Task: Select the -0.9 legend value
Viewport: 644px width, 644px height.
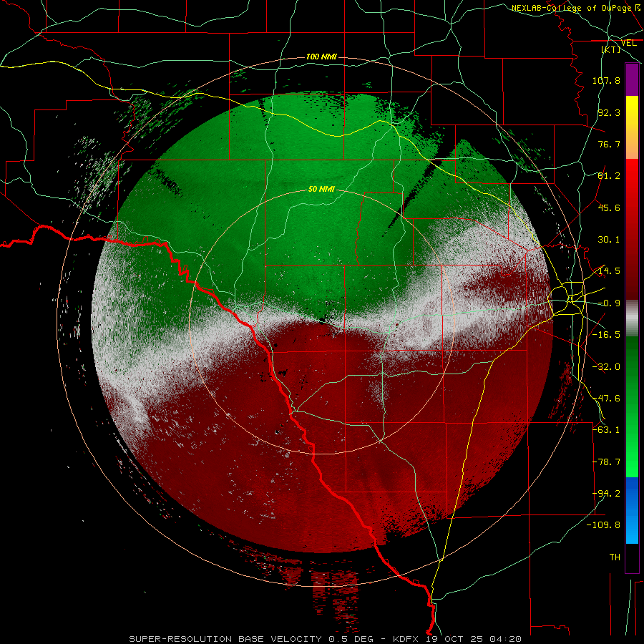Action: [x=609, y=303]
